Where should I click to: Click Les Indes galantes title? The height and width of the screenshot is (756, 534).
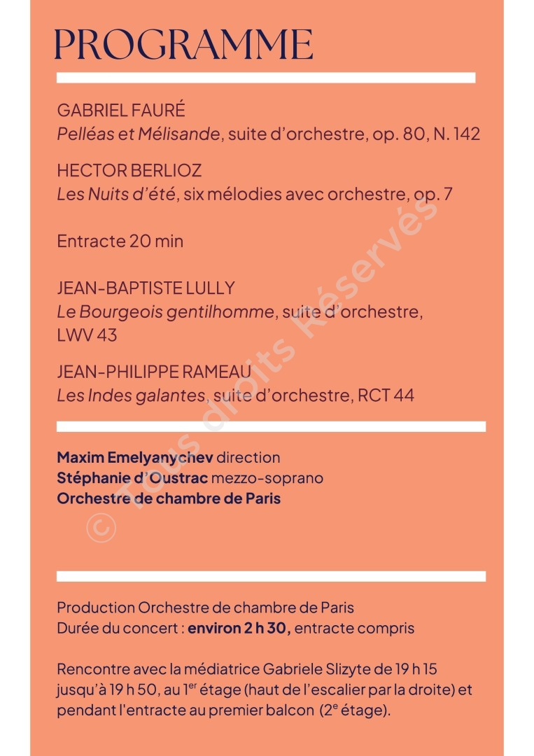131,395
